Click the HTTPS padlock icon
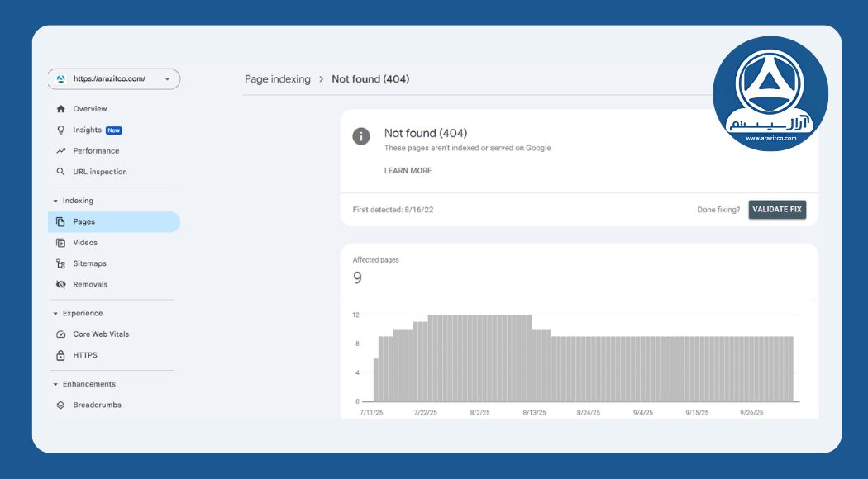This screenshot has height=479, width=868. tap(60, 355)
